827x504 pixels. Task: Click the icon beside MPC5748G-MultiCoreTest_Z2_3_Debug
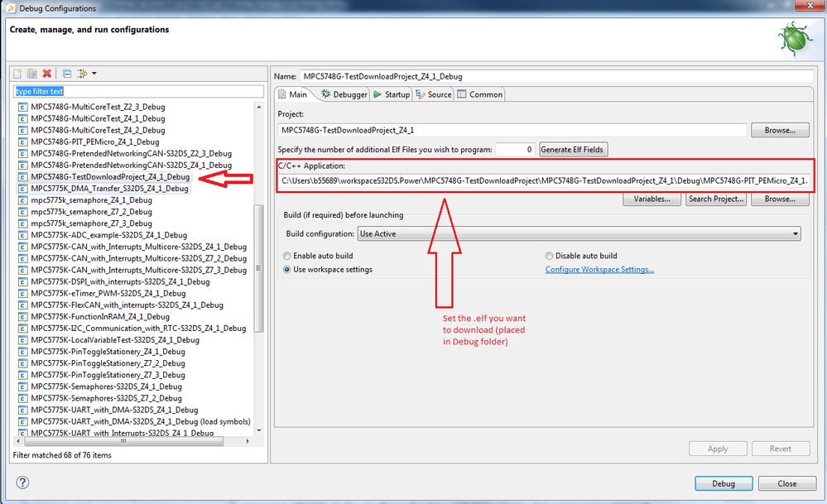coord(22,107)
